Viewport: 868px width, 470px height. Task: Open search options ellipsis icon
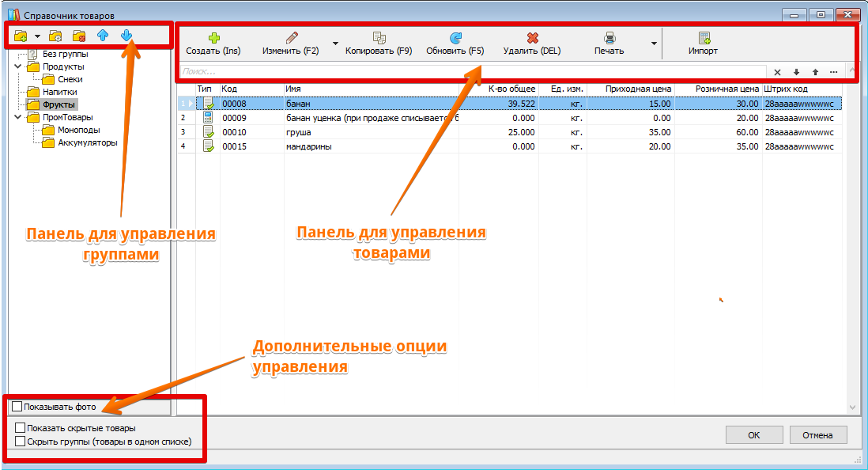[834, 72]
